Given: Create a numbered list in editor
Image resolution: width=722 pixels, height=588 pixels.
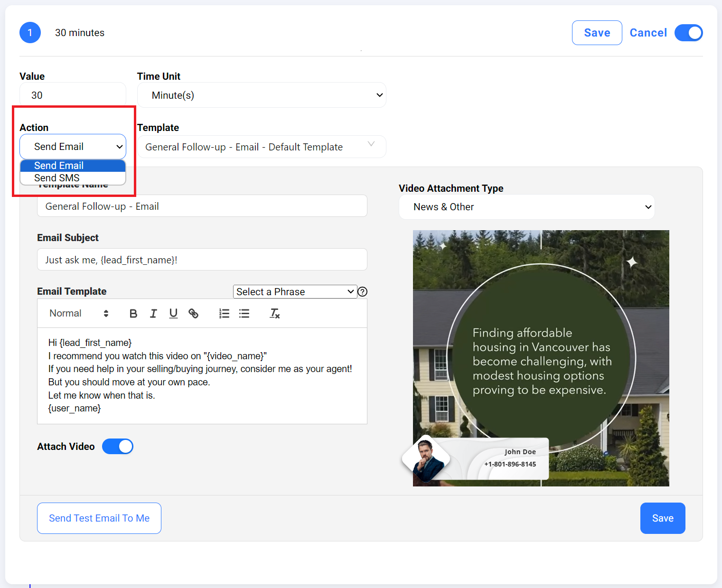Looking at the screenshot, I should 224,313.
